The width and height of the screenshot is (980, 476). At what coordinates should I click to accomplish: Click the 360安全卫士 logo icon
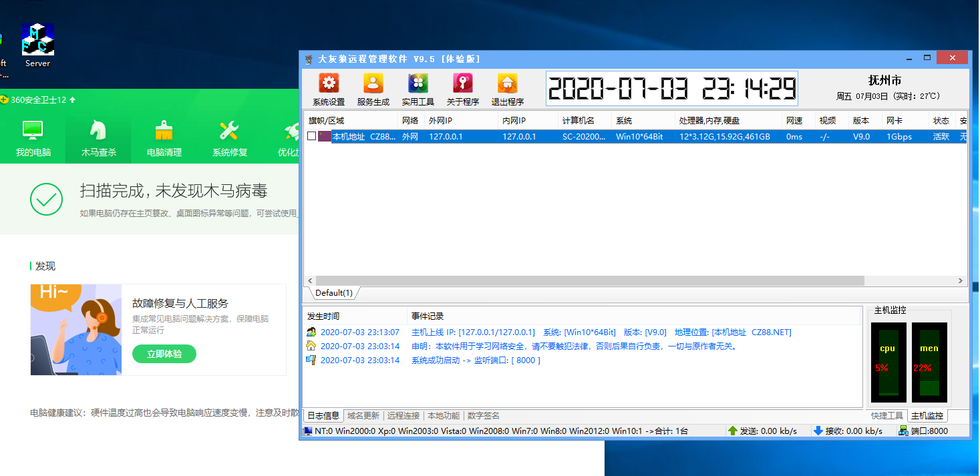click(x=4, y=100)
